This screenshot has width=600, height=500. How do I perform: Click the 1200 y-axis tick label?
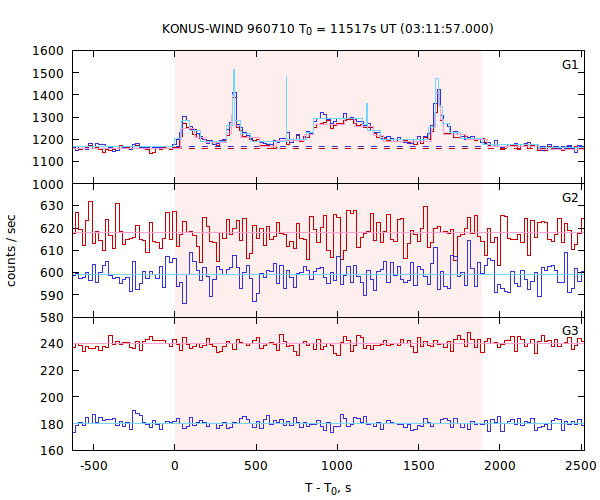point(48,140)
